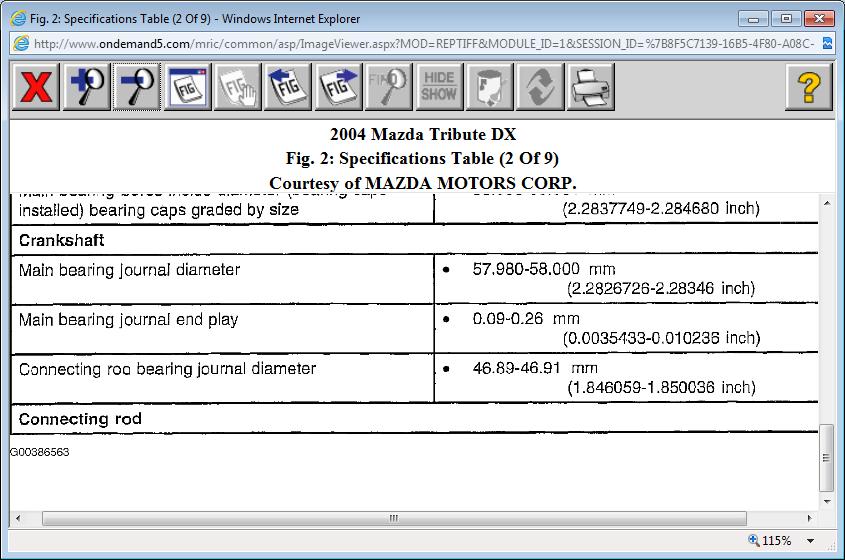Click the Crankshaft section heading

[61, 240]
